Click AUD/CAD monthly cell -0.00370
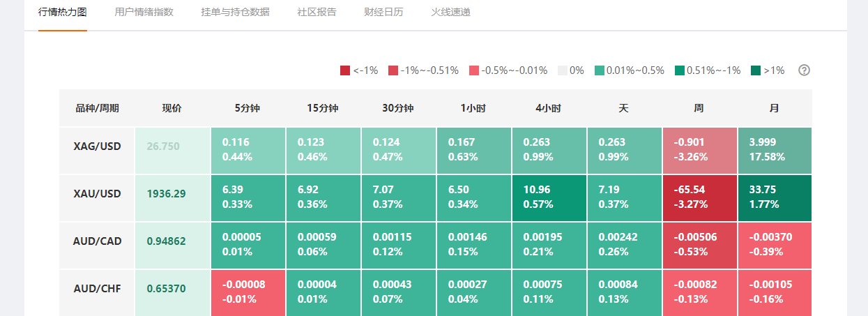Viewport: 868px width, 316px height. [x=775, y=246]
